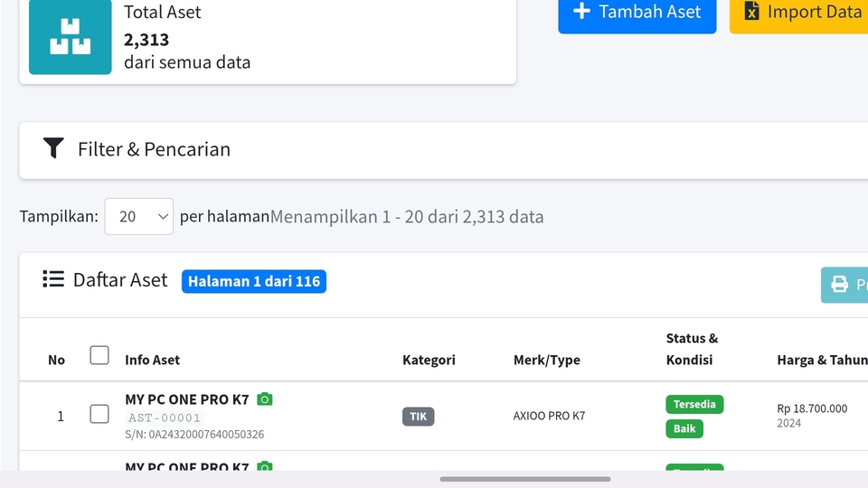Click the camera icon on the second asset row
Image resolution: width=868 pixels, height=488 pixels.
pyautogui.click(x=264, y=467)
